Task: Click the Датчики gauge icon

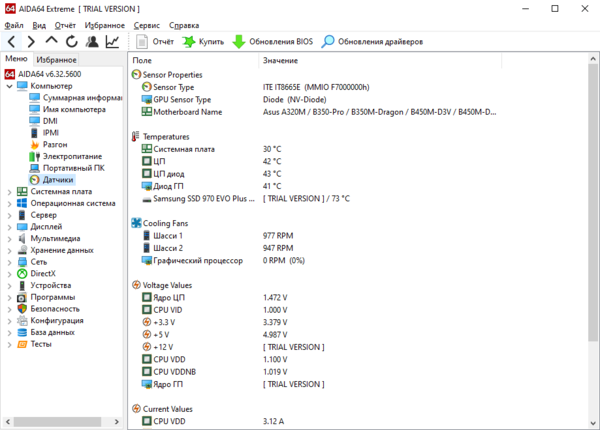Action: pyautogui.click(x=34, y=180)
